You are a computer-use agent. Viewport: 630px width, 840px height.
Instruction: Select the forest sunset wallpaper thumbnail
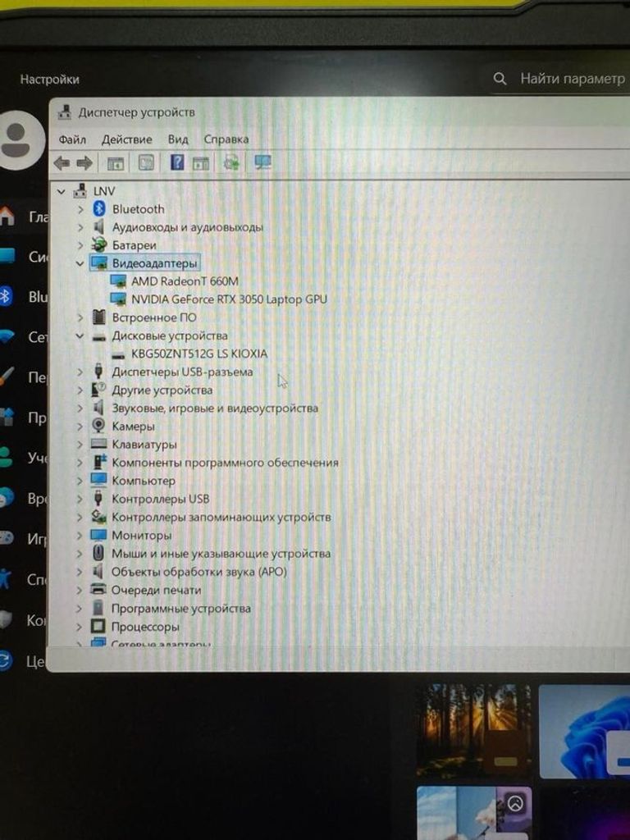(x=473, y=731)
